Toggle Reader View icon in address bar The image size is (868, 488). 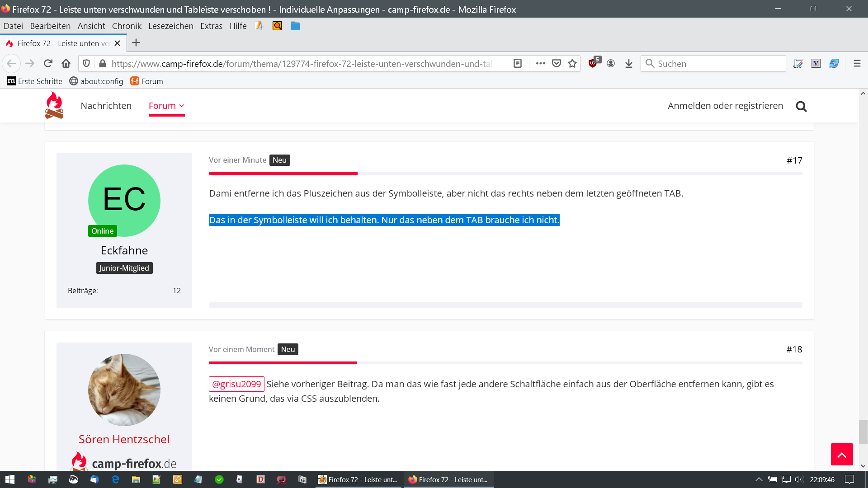coord(518,63)
